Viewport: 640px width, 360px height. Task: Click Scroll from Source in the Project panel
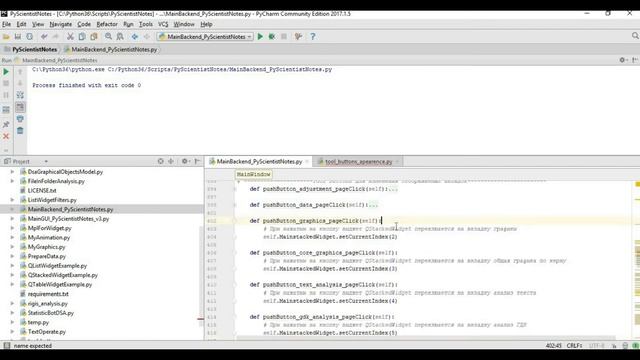tap(160, 161)
